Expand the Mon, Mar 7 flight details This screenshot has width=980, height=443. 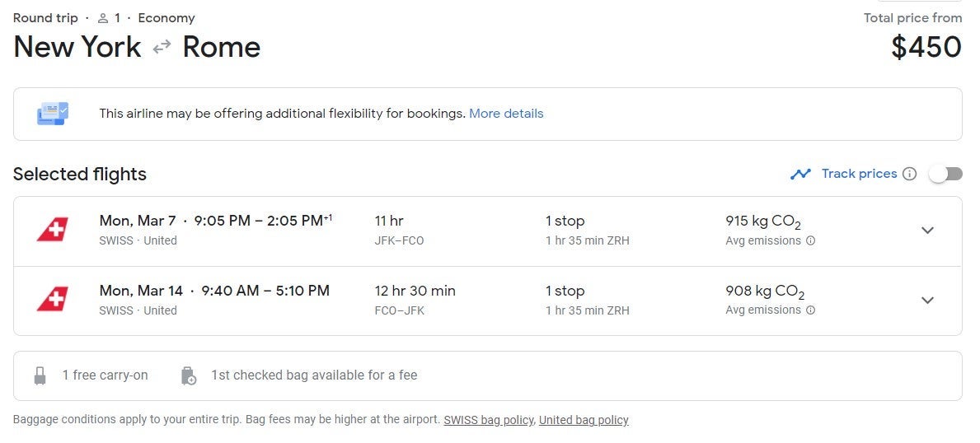coord(927,231)
